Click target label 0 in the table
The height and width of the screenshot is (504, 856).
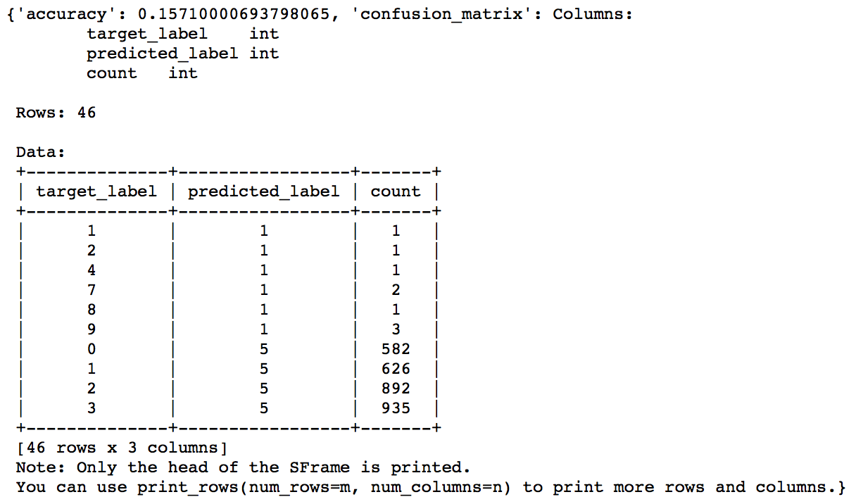(x=92, y=349)
